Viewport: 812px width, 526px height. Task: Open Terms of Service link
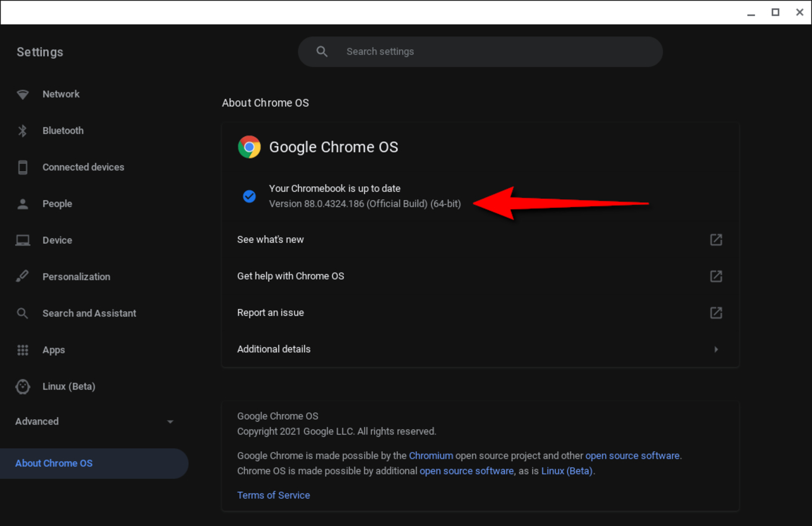click(273, 495)
